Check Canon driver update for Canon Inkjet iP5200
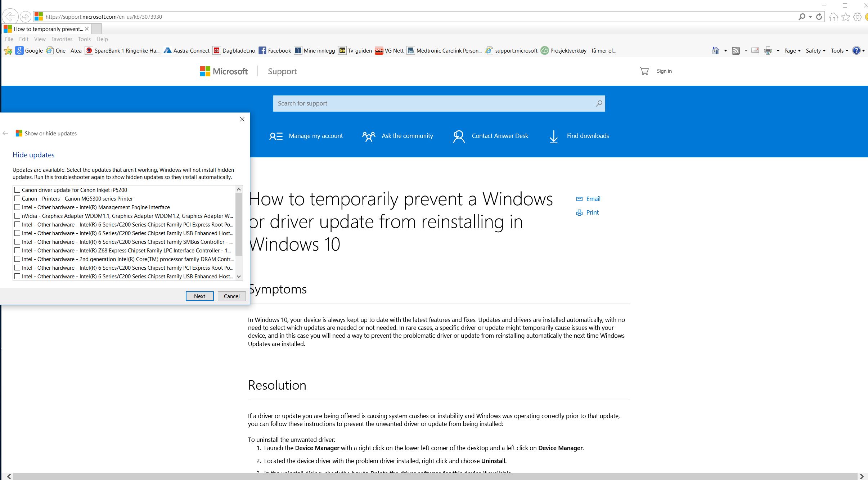Screen dimensions: 868x480 point(17,190)
